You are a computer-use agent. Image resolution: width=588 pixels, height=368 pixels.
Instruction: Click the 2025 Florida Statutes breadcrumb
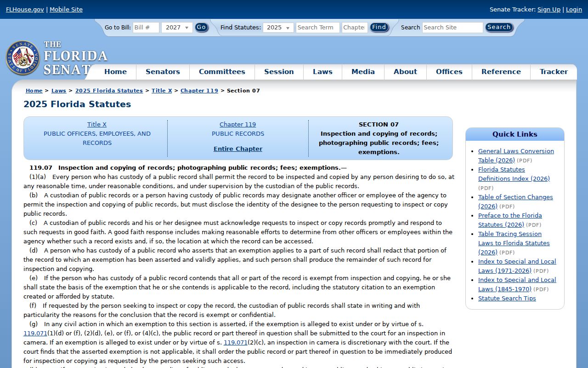[x=109, y=91]
